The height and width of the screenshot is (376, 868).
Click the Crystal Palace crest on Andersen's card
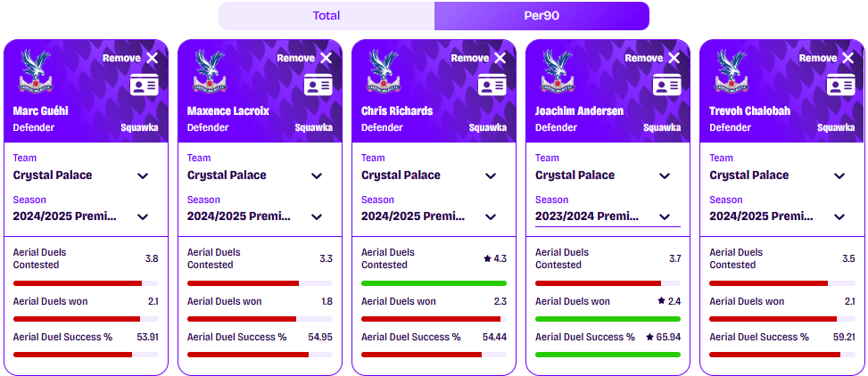[558, 70]
